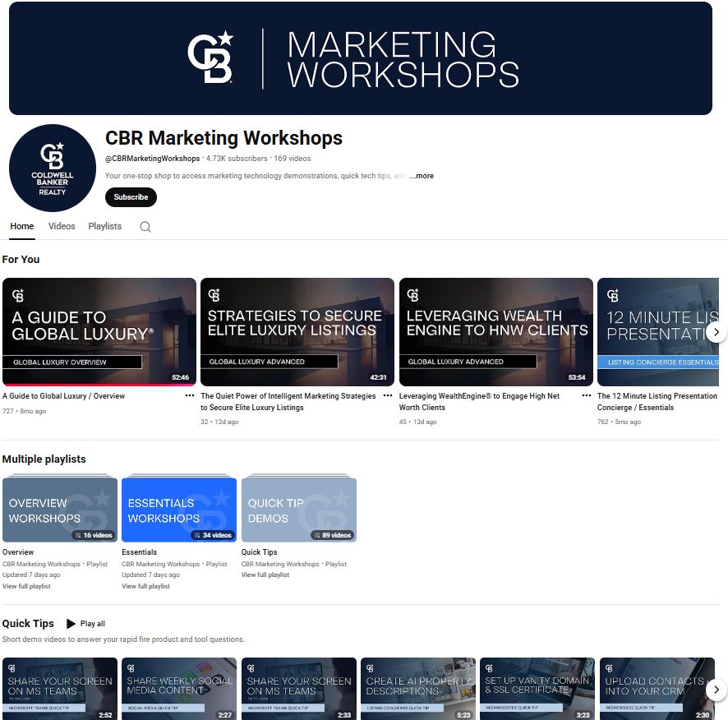Open Share Weekly Social Media Content video
This screenshot has width=728, height=720.
tap(179, 689)
